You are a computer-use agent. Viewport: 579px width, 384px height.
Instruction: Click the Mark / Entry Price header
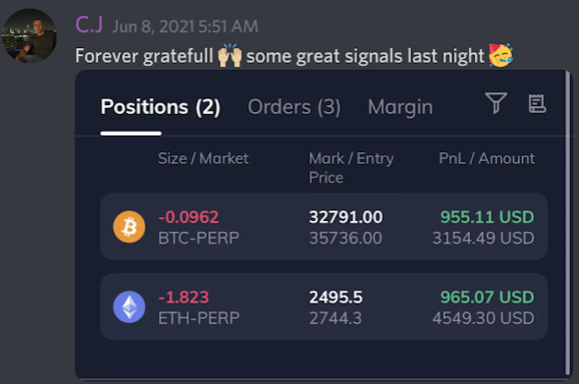click(352, 168)
